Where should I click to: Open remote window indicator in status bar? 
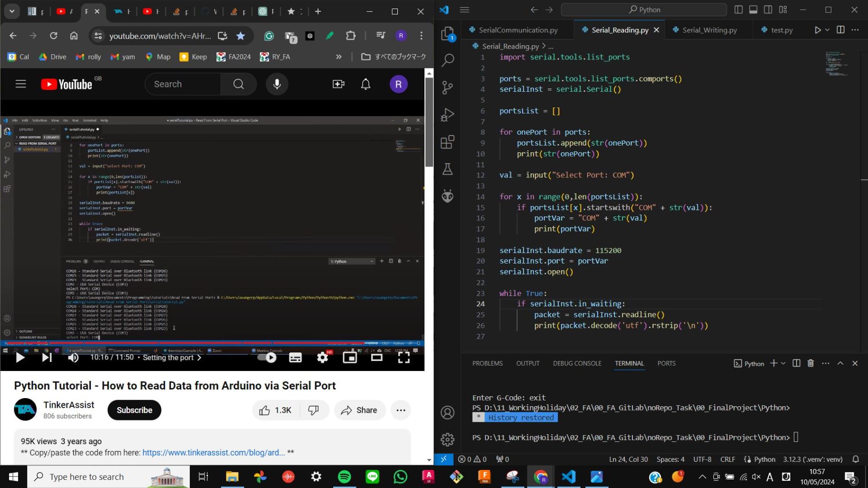click(444, 459)
